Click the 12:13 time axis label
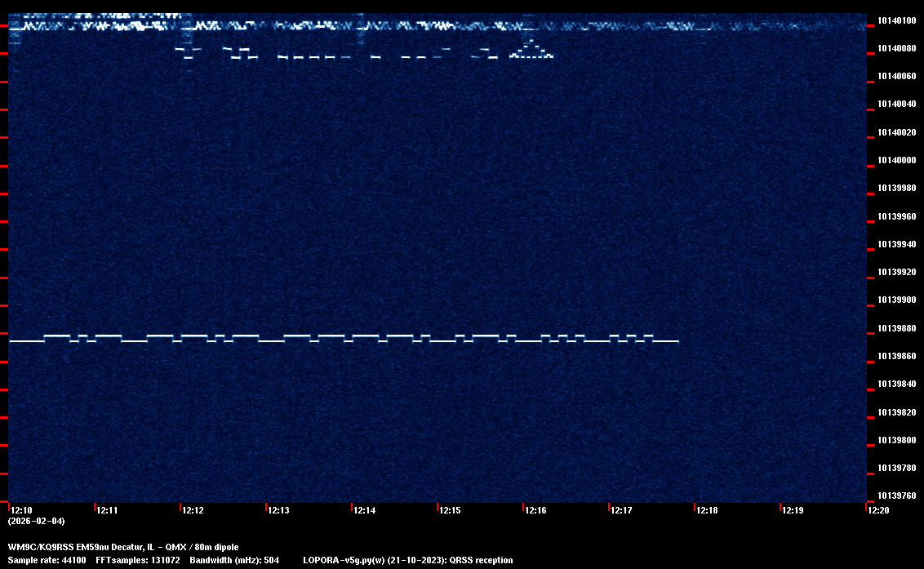924x569 pixels. click(x=278, y=510)
